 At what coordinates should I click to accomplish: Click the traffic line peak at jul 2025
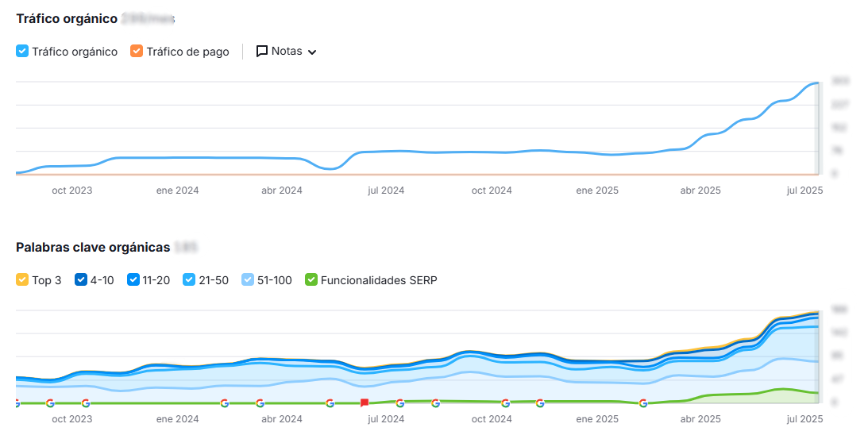815,83
